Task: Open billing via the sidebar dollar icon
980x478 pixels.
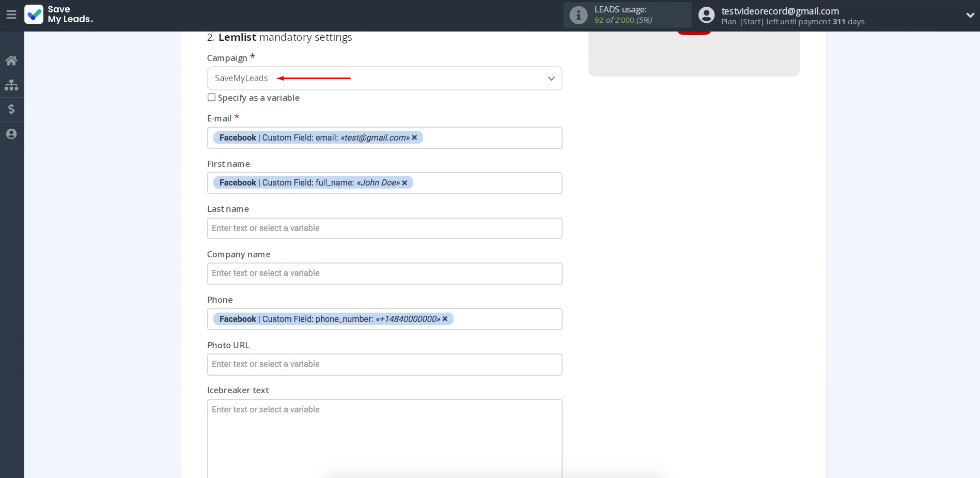Action: click(11, 109)
